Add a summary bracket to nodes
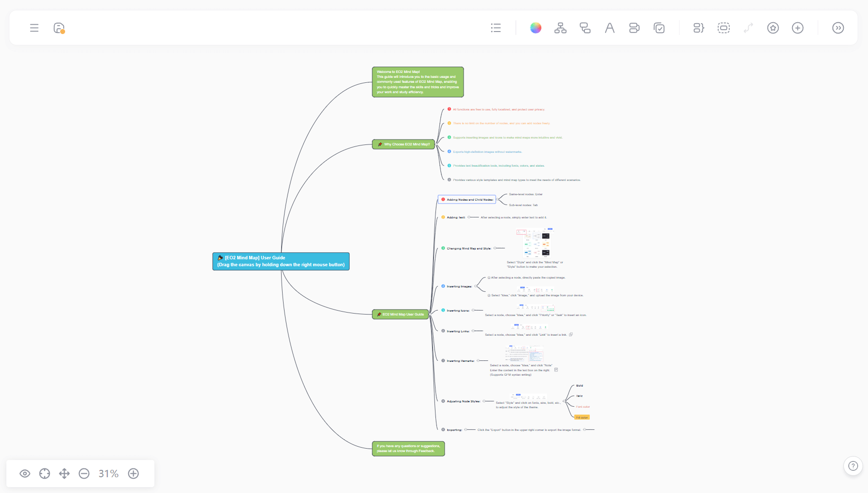 tap(698, 28)
